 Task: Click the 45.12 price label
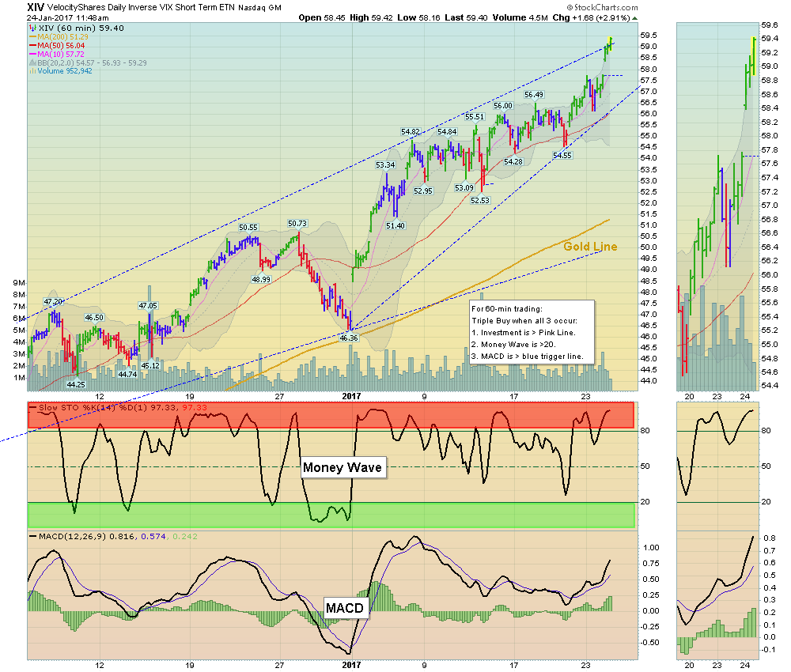(150, 365)
